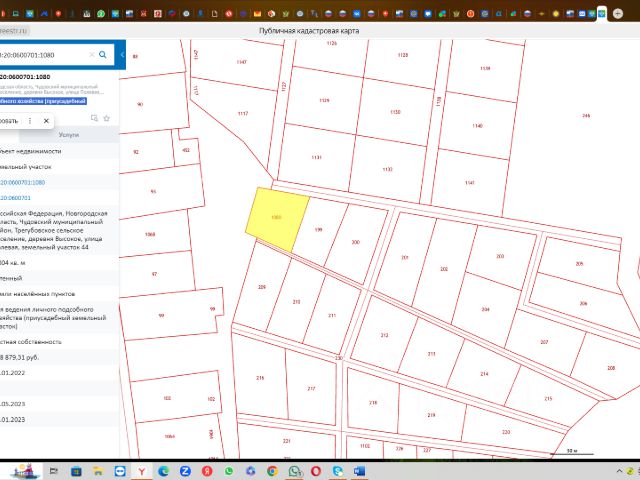This screenshot has width=640, height=480.
Task: Open Microsoft Store from the taskbar
Action: [x=76, y=471]
